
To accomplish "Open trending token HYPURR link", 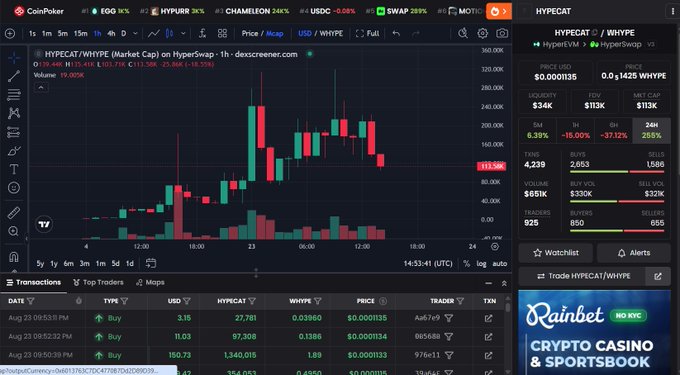I will point(172,11).
